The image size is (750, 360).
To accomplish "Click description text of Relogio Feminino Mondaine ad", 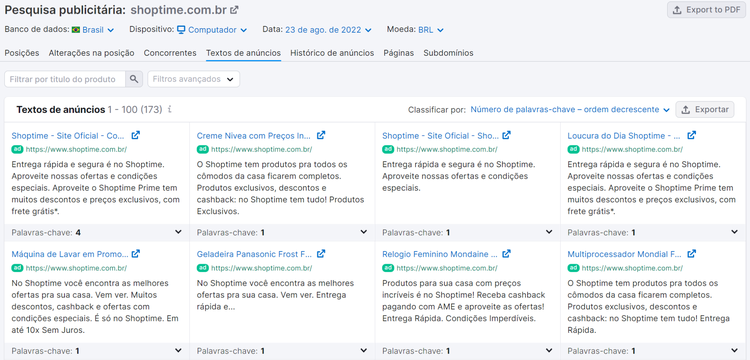I will [x=464, y=301].
